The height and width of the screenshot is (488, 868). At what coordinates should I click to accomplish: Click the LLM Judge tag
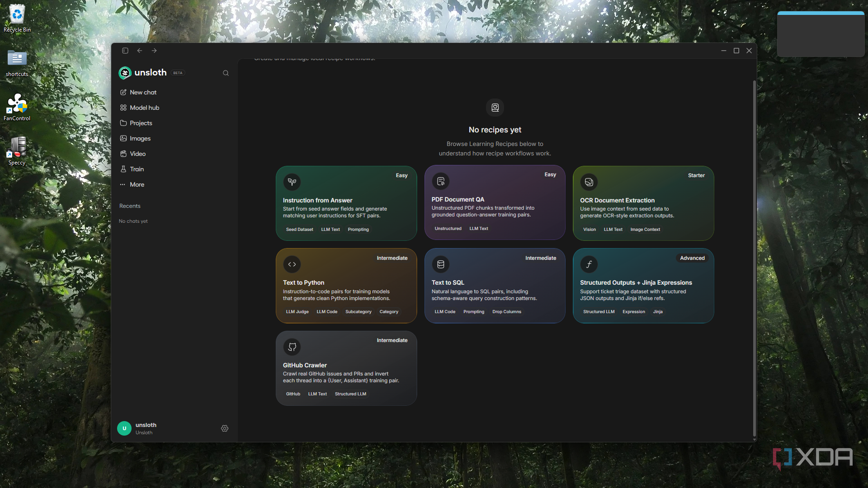297,312
